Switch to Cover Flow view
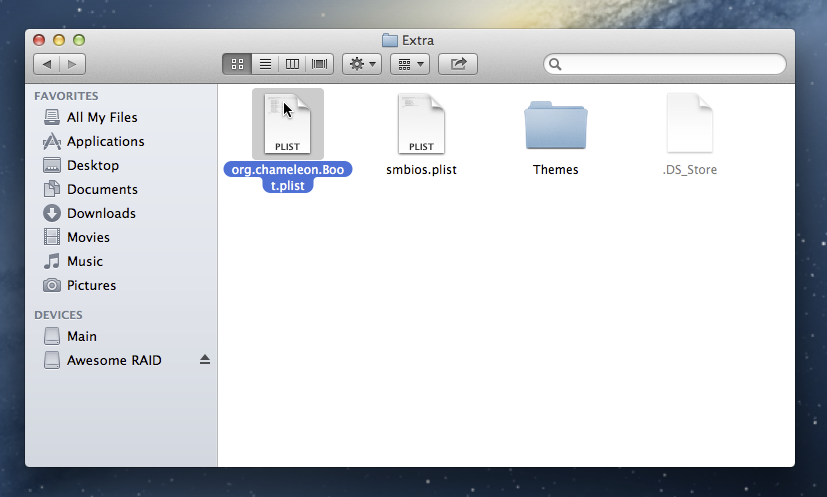 [x=320, y=64]
